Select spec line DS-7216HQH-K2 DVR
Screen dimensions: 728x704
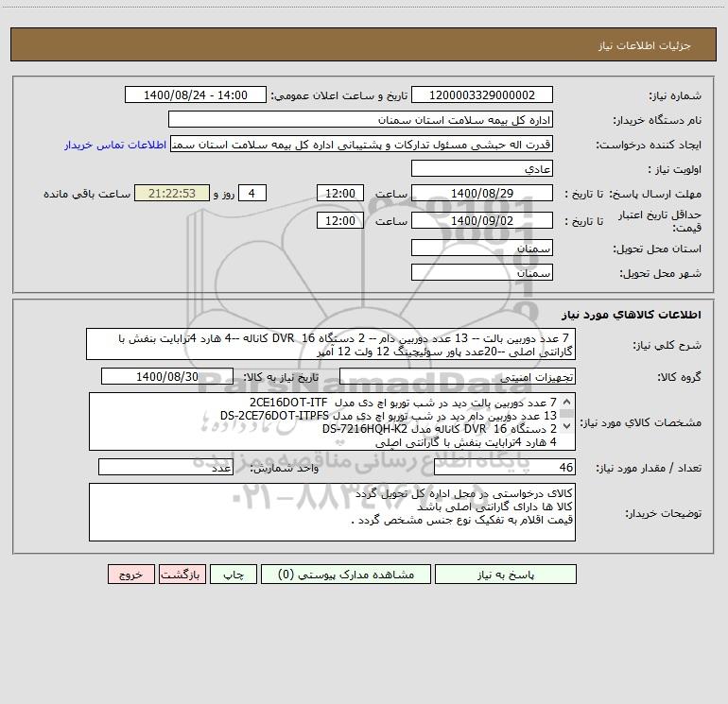tap(440, 428)
